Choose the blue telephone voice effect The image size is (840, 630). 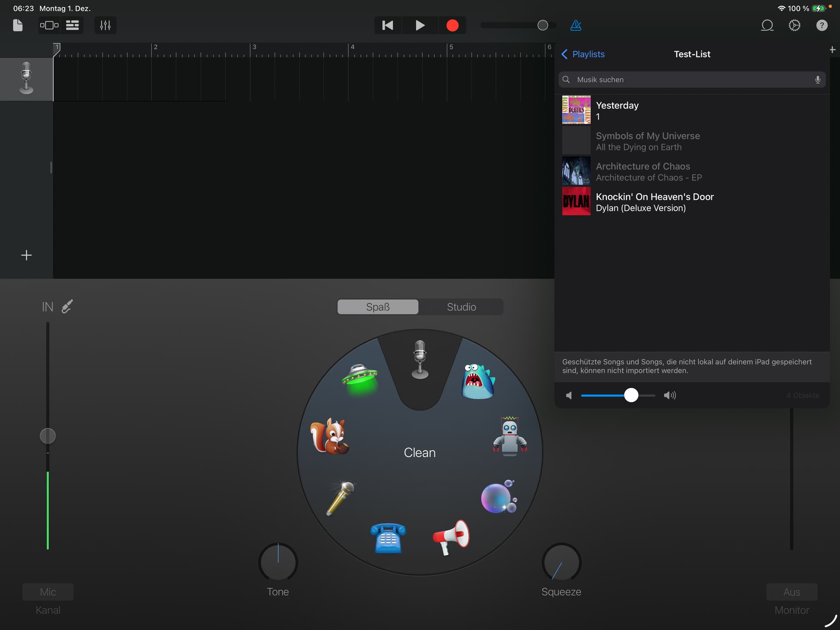click(388, 538)
